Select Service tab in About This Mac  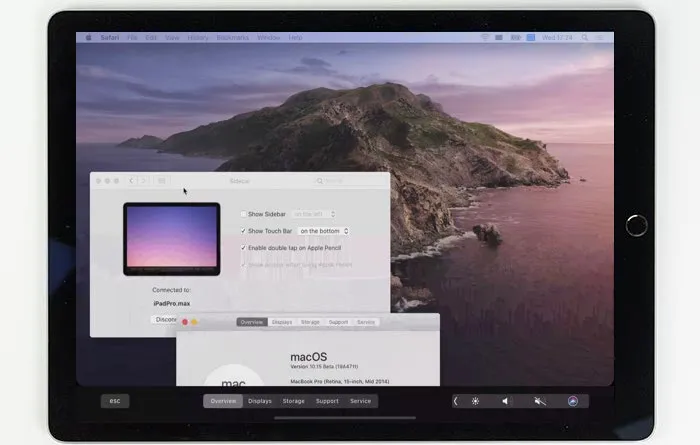click(366, 322)
